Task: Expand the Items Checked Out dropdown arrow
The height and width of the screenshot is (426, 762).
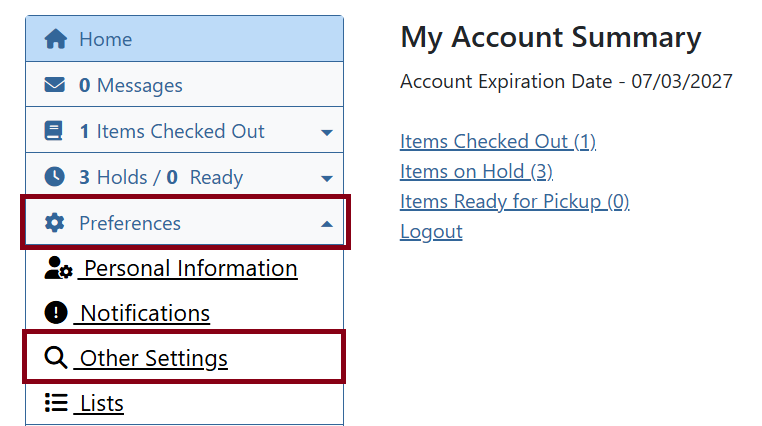Action: coord(326,132)
